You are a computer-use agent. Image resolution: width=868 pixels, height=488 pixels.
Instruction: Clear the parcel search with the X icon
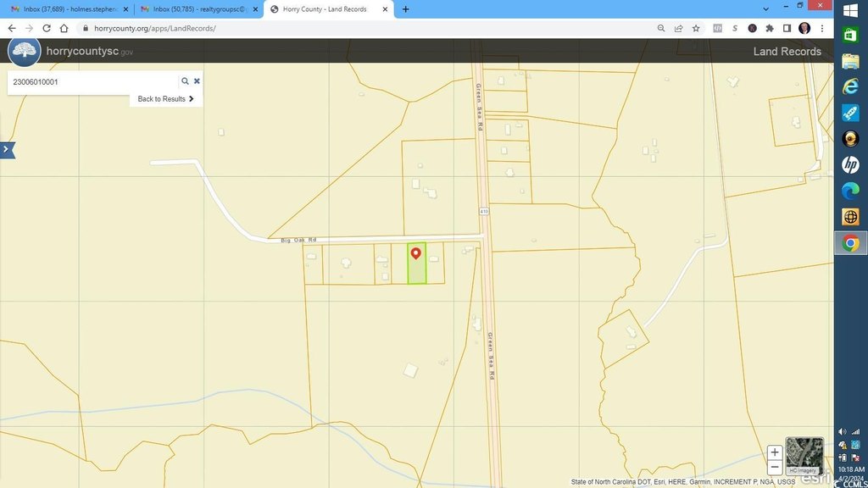[x=197, y=81]
